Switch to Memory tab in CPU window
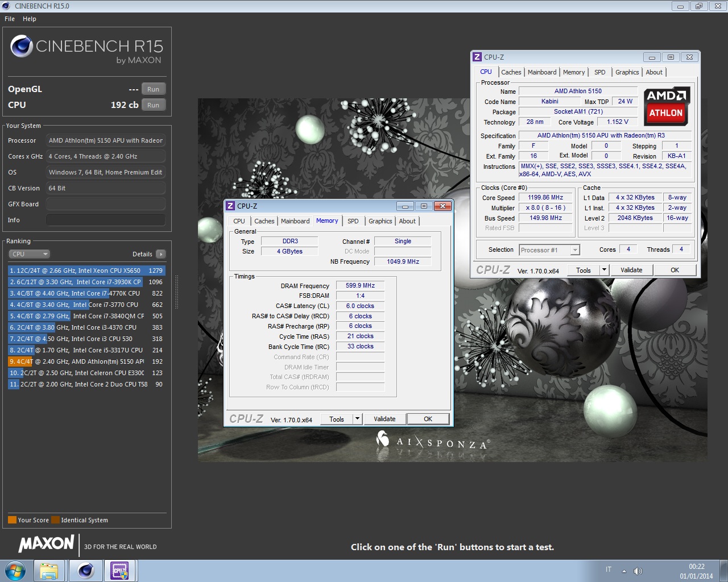Image resolution: width=728 pixels, height=582 pixels. point(574,72)
